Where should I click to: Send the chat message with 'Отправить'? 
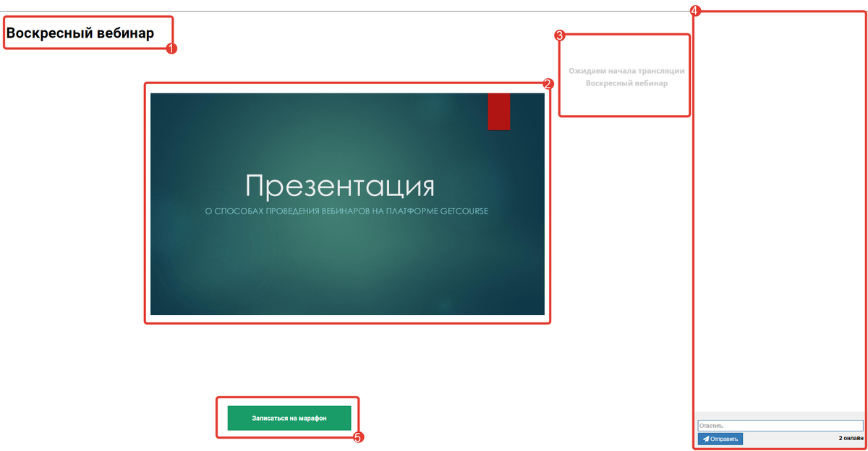point(720,439)
